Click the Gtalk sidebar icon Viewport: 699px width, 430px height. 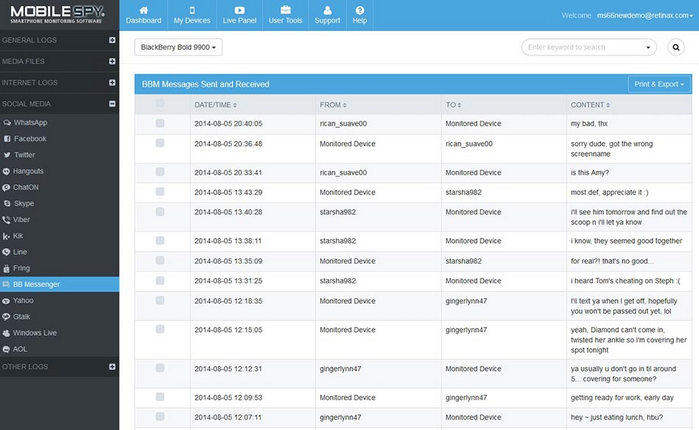pyautogui.click(x=6, y=317)
